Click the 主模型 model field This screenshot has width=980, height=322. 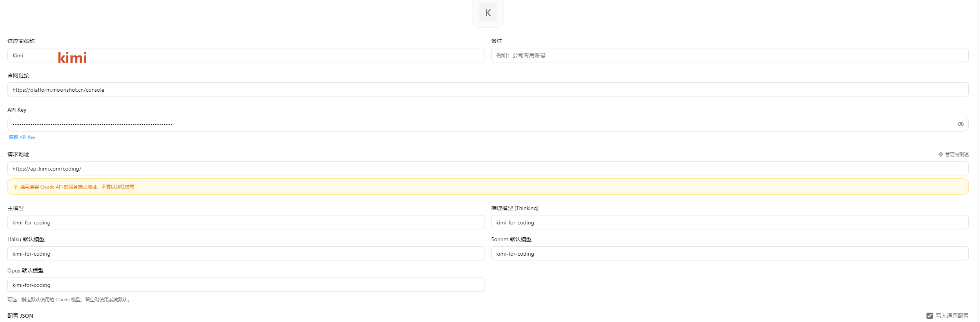coord(246,222)
